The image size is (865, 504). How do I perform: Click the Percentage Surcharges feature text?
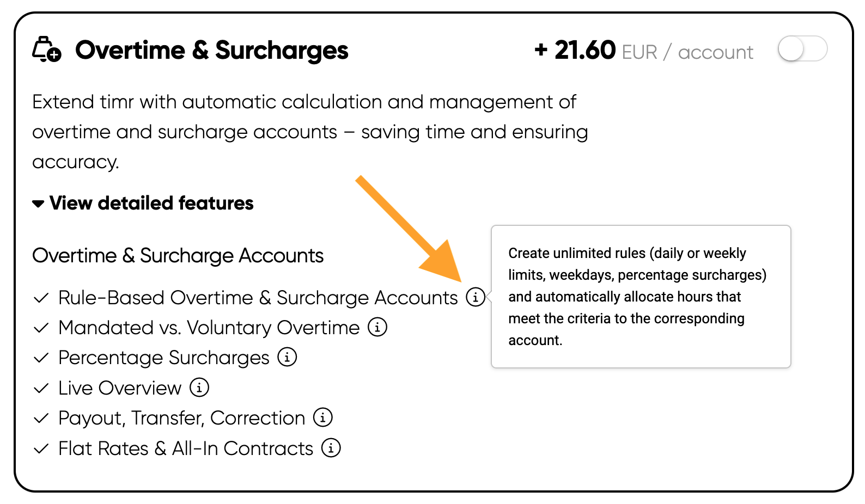coord(164,358)
